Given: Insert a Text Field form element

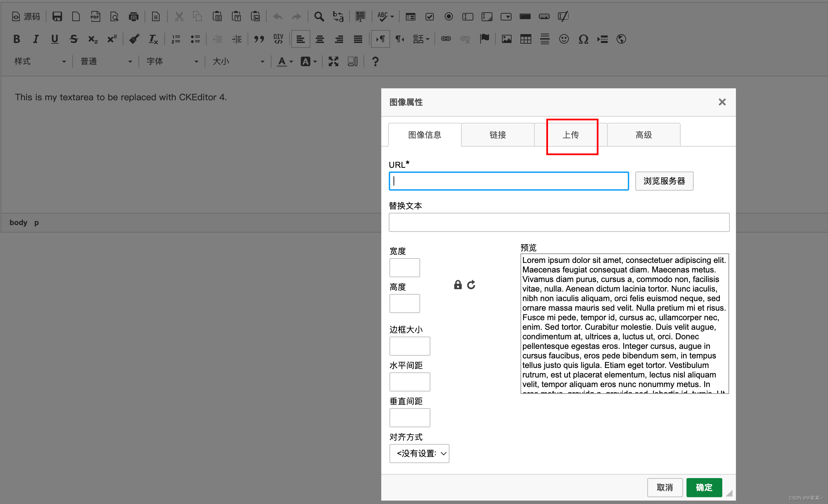Looking at the screenshot, I should tap(468, 16).
